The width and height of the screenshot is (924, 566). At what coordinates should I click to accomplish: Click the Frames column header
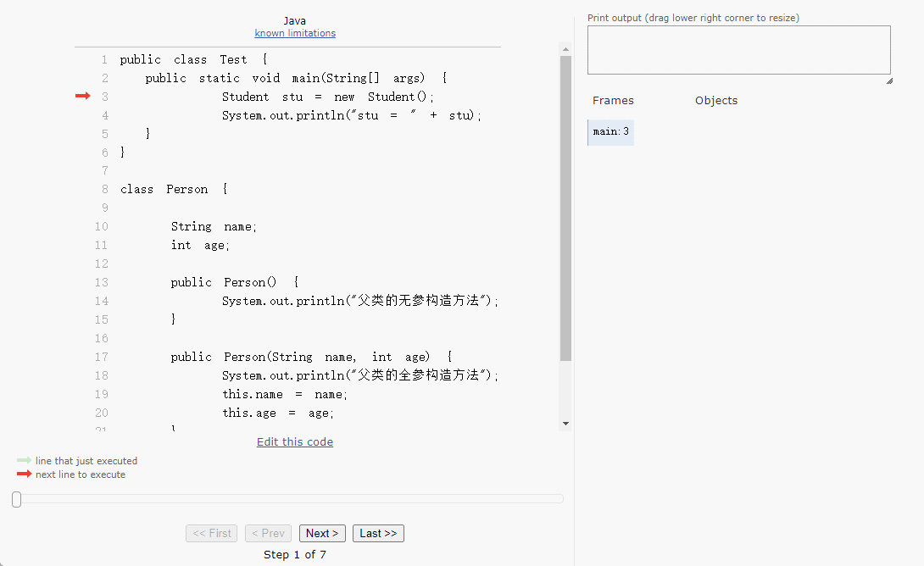point(613,100)
